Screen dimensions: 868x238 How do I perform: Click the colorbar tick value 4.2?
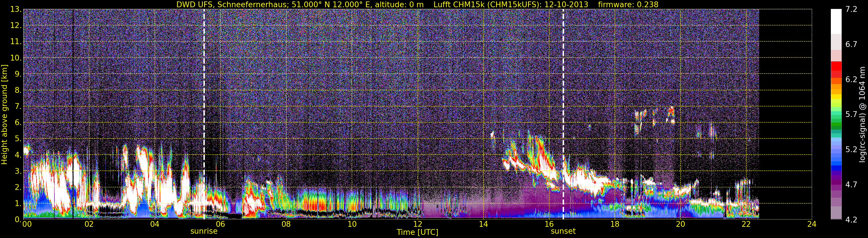click(x=851, y=220)
